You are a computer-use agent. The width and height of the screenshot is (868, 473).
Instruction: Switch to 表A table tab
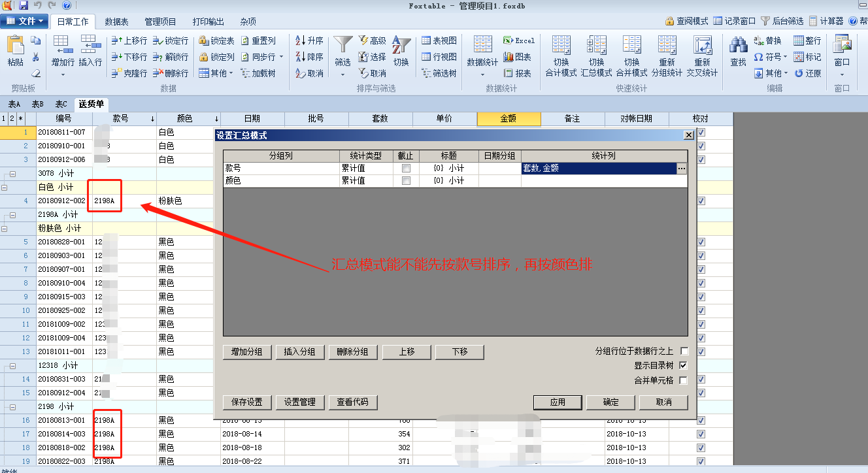click(x=14, y=104)
